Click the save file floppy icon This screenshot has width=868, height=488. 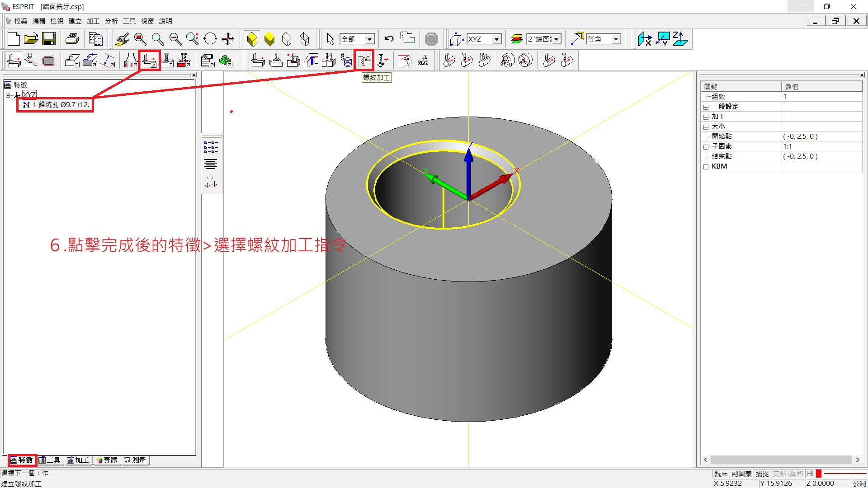[49, 39]
